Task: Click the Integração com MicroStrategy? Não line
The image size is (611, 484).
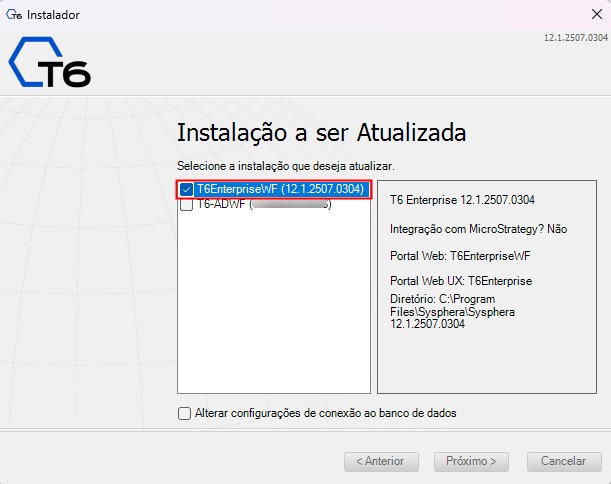Action: click(x=478, y=229)
